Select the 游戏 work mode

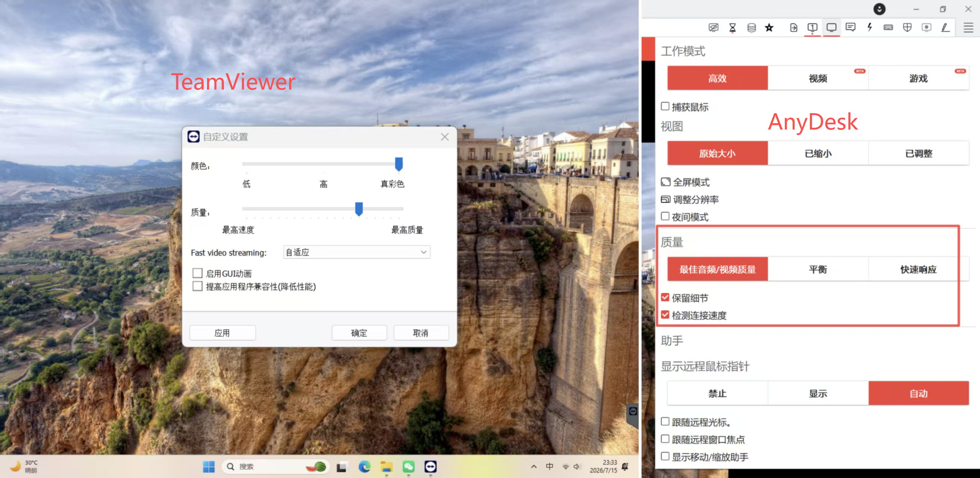tap(918, 78)
